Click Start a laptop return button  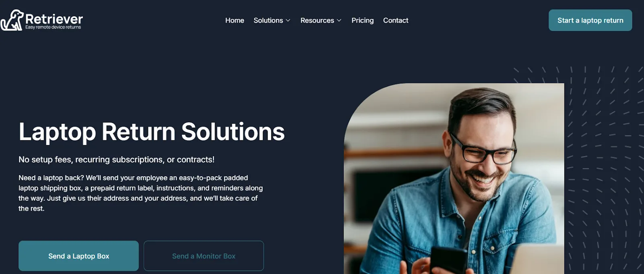[x=590, y=20]
